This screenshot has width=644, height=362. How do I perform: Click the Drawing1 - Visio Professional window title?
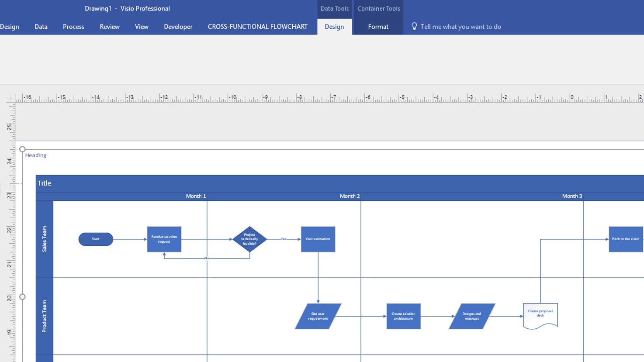[127, 9]
